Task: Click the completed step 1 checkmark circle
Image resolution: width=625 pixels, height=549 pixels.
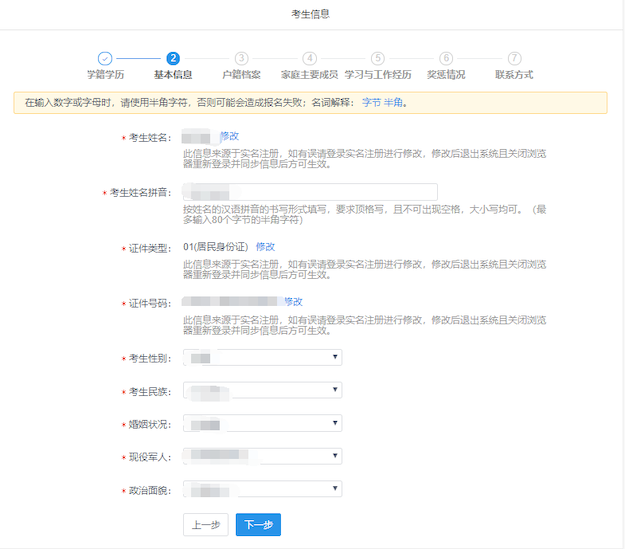Action: [105, 59]
